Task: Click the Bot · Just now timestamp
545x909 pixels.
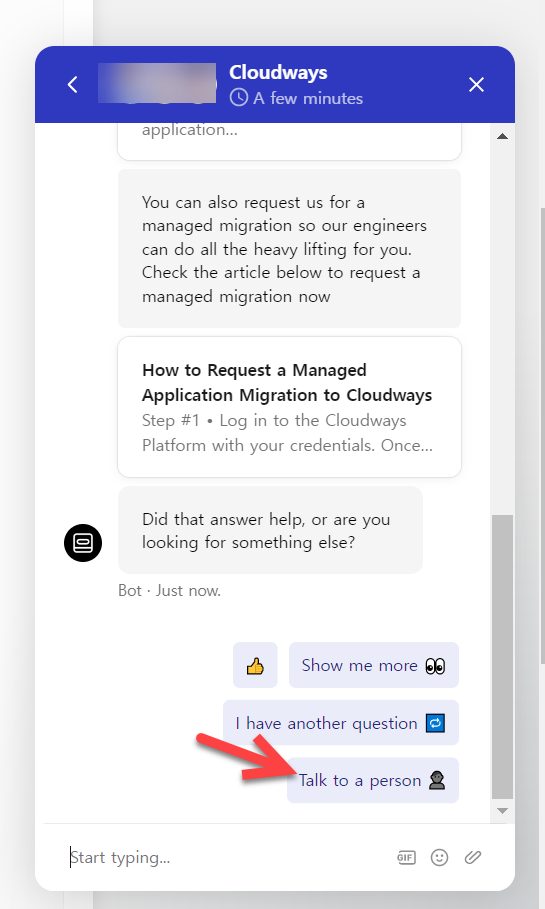Action: (x=169, y=591)
